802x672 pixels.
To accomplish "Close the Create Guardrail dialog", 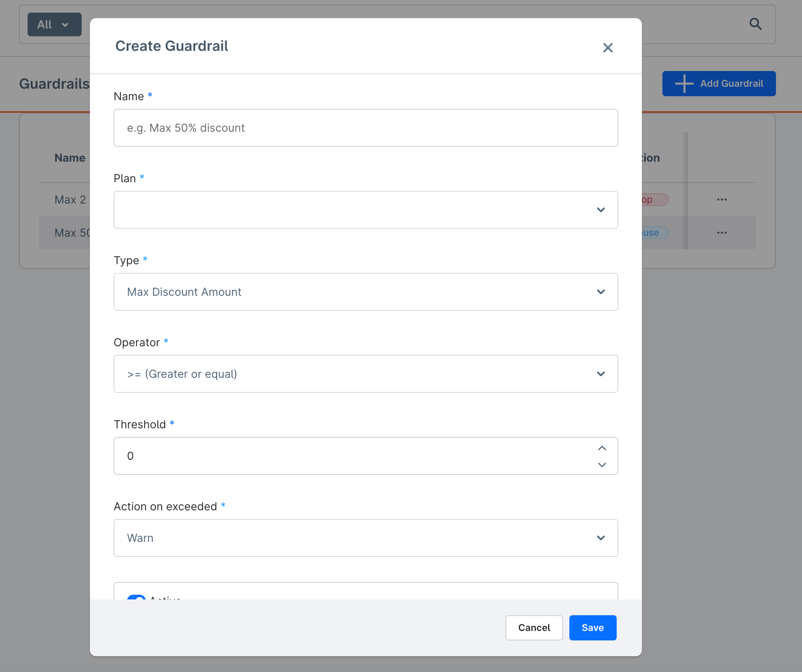I will click(x=608, y=47).
